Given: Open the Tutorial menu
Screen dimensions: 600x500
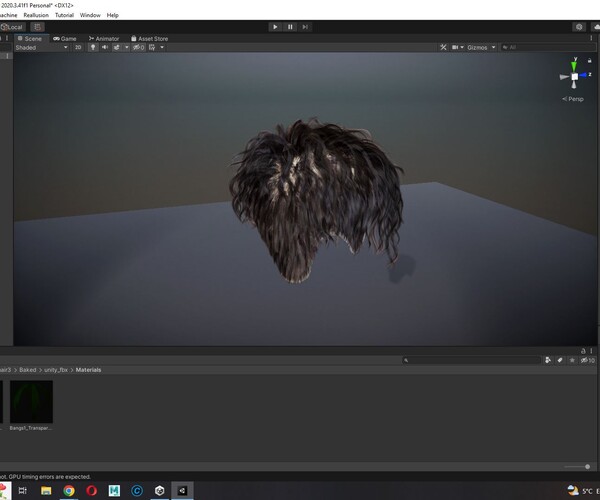Looking at the screenshot, I should (x=64, y=15).
